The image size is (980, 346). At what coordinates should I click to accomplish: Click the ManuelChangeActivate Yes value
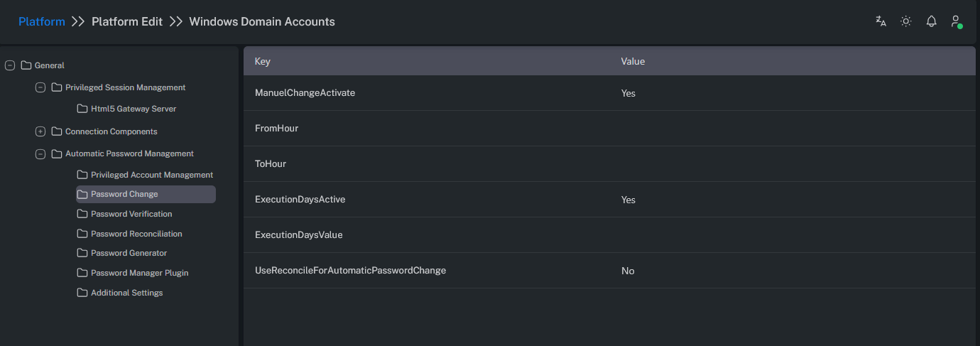click(628, 93)
